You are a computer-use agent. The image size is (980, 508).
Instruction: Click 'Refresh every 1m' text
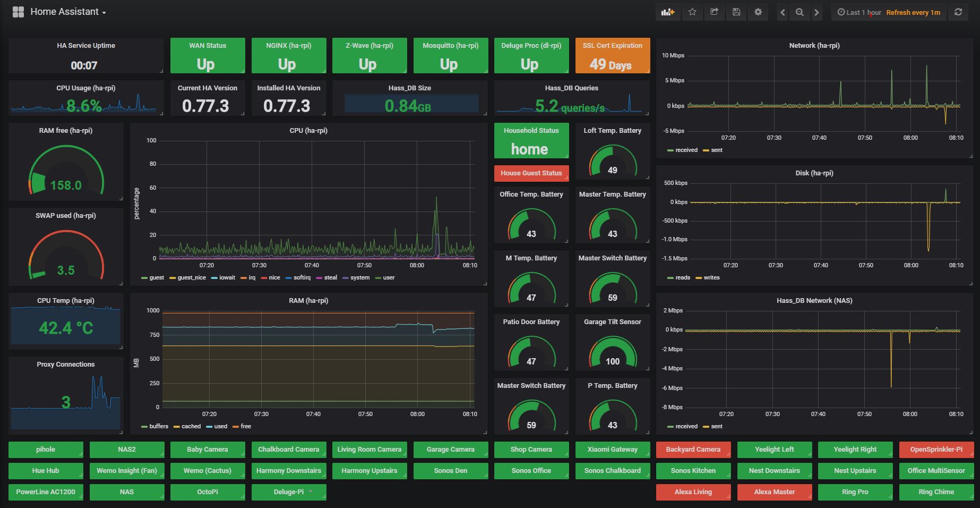(x=913, y=12)
